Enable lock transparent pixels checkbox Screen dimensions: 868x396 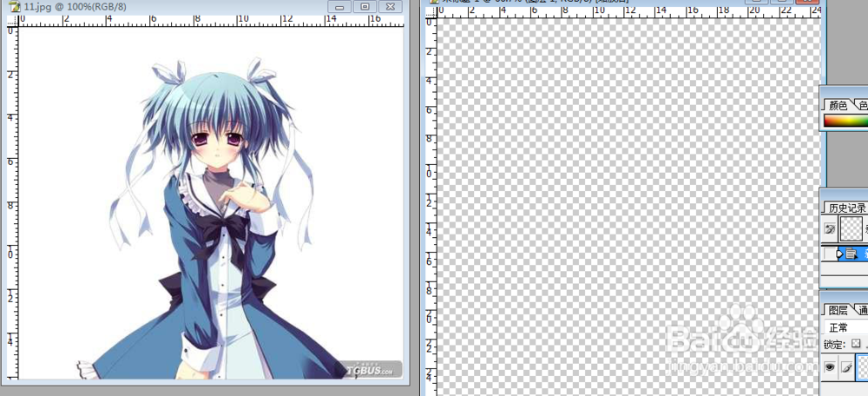coord(857,344)
